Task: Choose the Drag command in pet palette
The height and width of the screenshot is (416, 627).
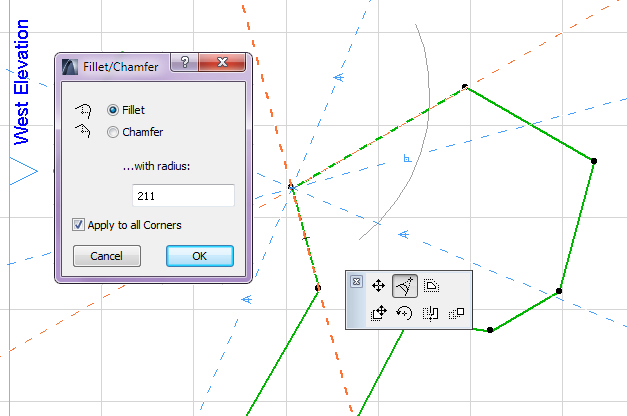Action: (x=379, y=313)
